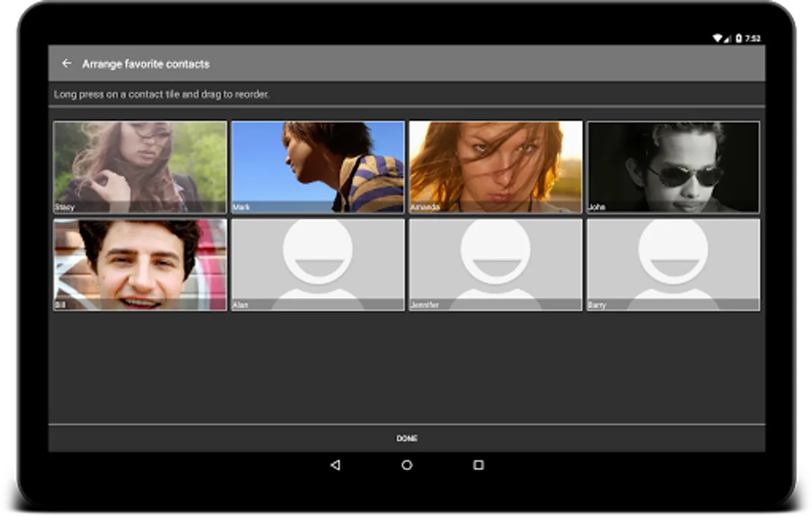Tap the Android back navigation triangle
Viewport: 812px width, 517px height.
pos(336,465)
